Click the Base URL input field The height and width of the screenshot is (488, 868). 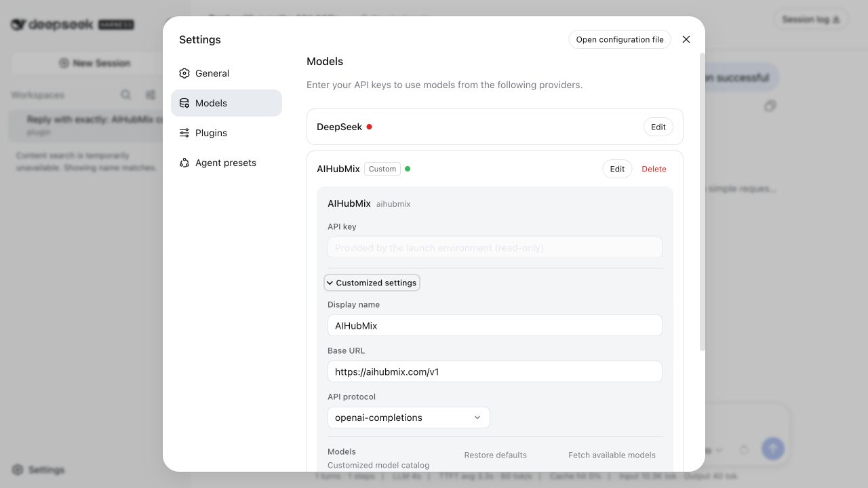[495, 371]
